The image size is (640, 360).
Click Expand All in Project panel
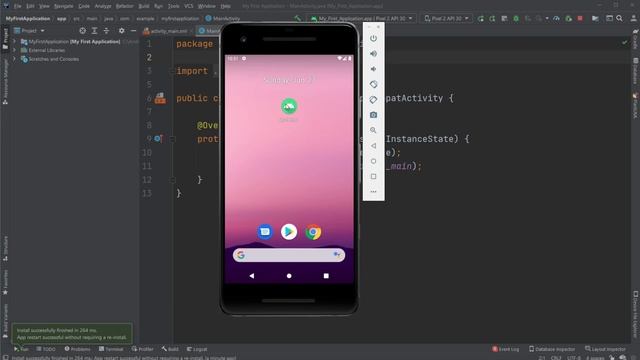coord(94,31)
